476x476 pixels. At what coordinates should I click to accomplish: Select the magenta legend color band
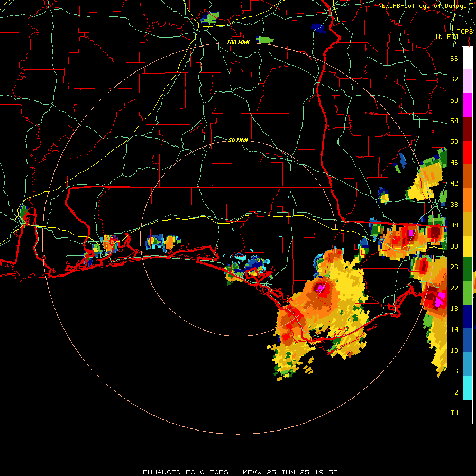(467, 105)
